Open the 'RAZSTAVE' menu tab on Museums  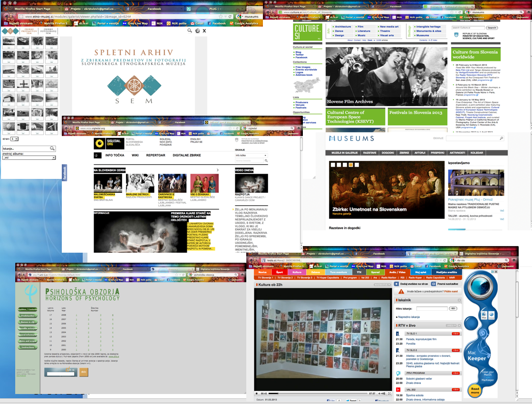point(369,153)
